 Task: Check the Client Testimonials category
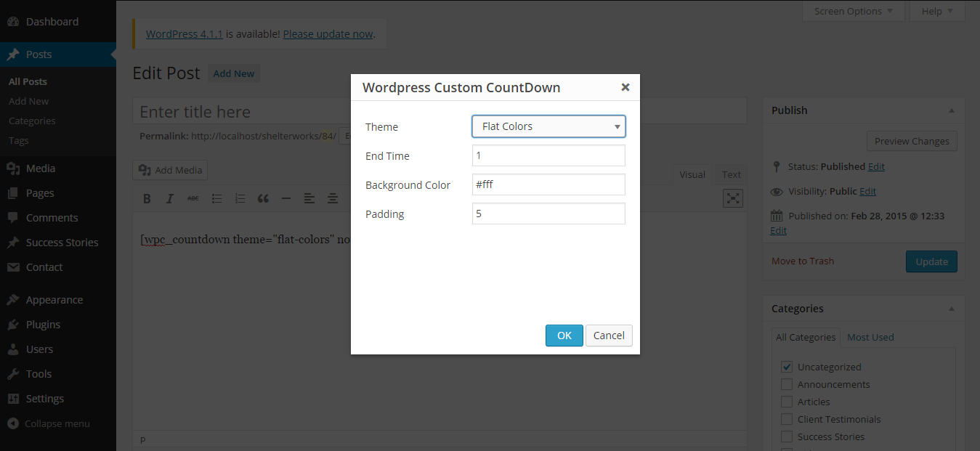coord(786,419)
